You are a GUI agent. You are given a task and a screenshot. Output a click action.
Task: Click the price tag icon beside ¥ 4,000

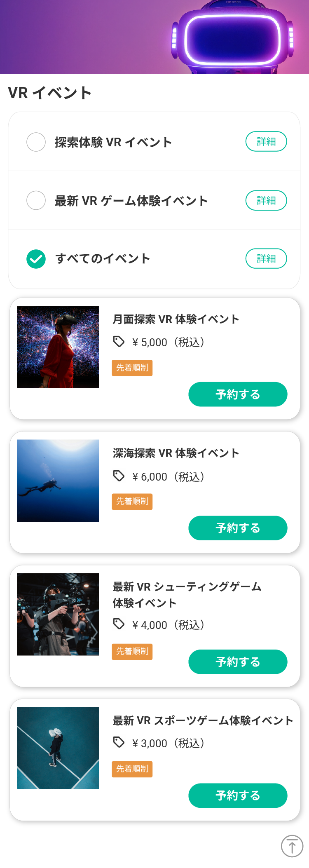coord(119,624)
